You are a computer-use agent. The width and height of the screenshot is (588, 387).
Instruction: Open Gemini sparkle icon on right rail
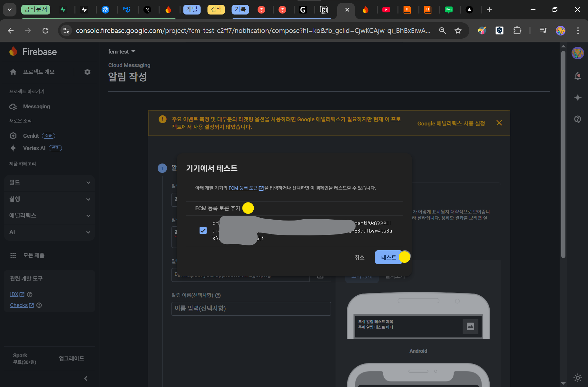coord(578,97)
